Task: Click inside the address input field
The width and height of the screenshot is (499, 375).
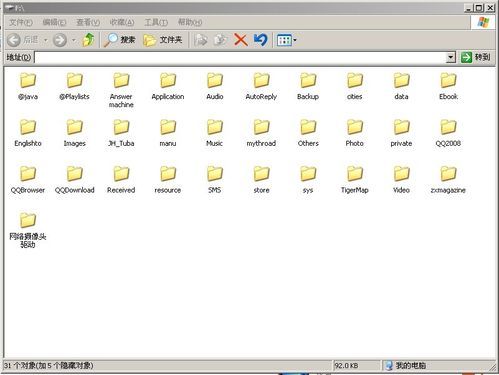Action: click(x=240, y=57)
